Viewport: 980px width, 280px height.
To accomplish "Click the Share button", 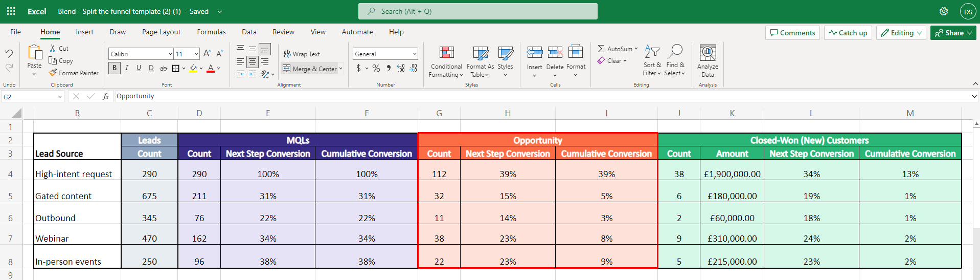I will pyautogui.click(x=953, y=33).
